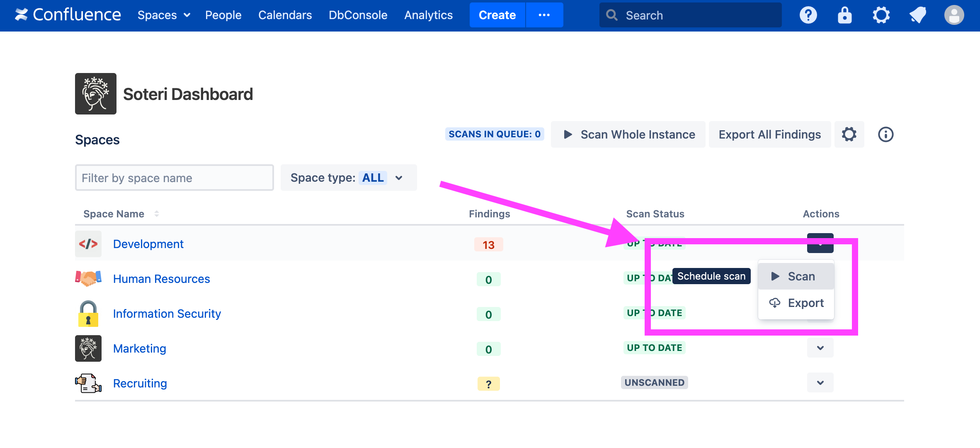
Task: Sort by Space Name column arrows
Action: (157, 214)
